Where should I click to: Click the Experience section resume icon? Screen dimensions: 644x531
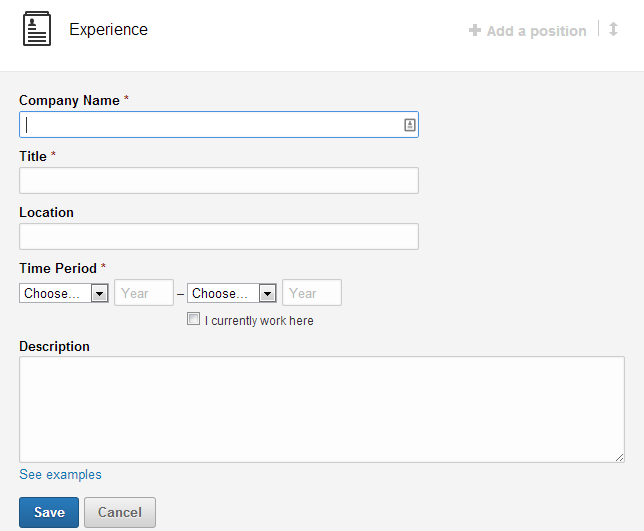pyautogui.click(x=37, y=29)
